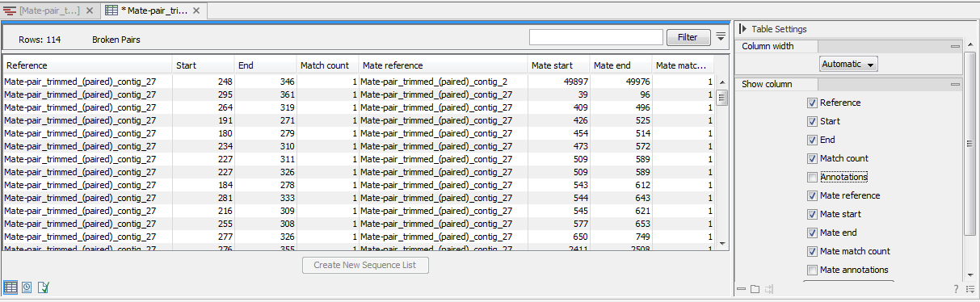Click the settings panel scrollbar thumb

point(970,144)
